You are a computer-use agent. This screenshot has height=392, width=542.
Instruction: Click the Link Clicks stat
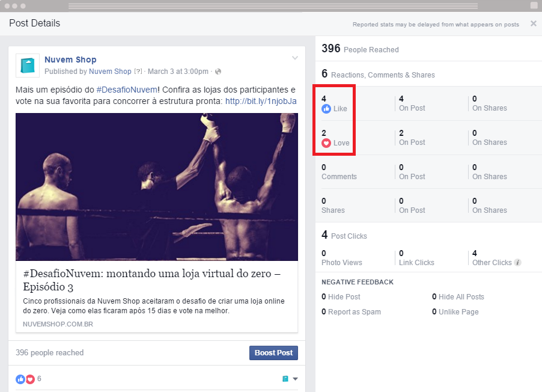416,258
